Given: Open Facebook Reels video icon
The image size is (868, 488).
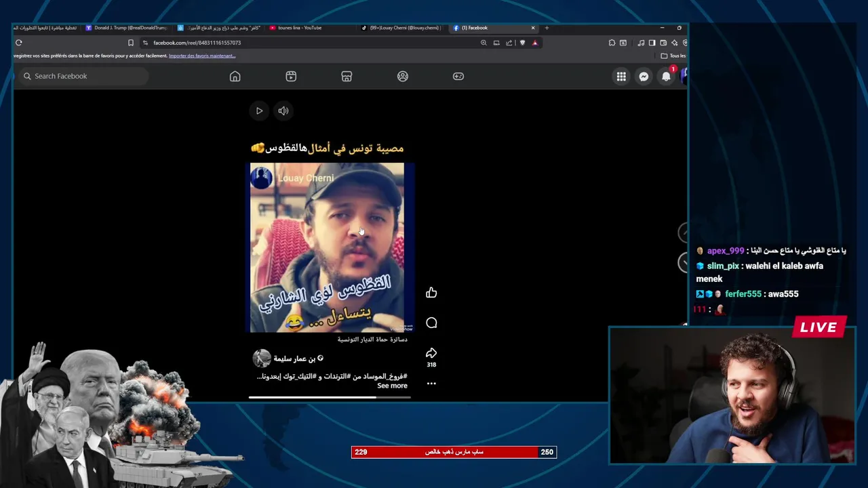Looking at the screenshot, I should [291, 77].
